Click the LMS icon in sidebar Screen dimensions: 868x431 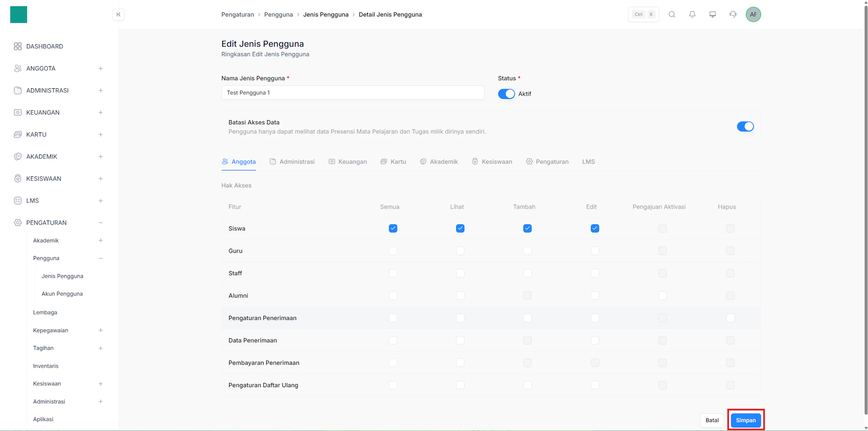[x=18, y=201]
